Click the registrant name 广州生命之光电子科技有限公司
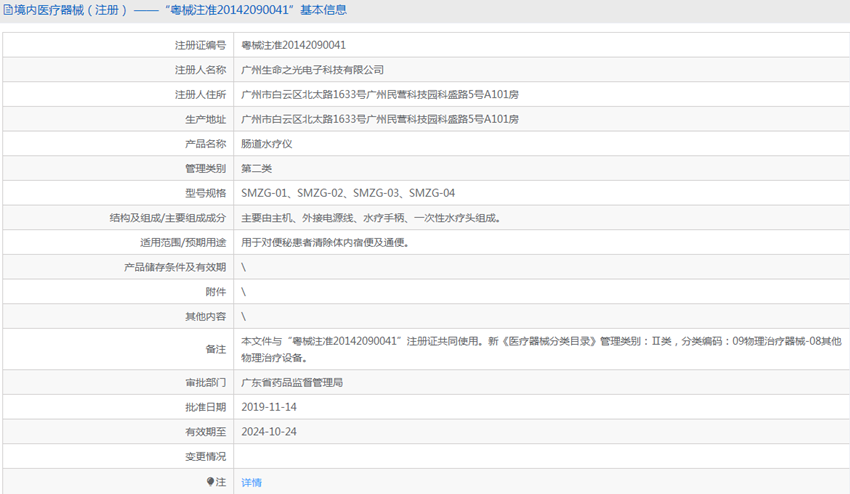This screenshot has width=850, height=494. click(312, 70)
